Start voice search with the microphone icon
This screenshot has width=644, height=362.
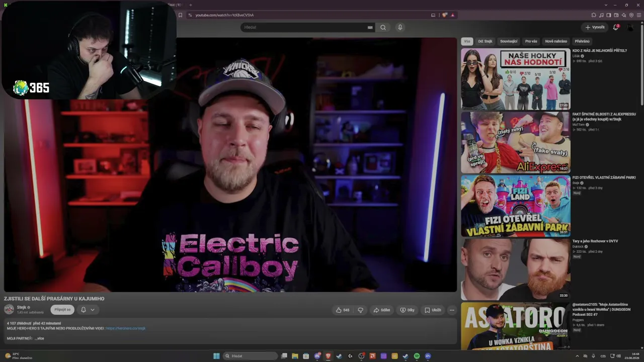pyautogui.click(x=400, y=27)
